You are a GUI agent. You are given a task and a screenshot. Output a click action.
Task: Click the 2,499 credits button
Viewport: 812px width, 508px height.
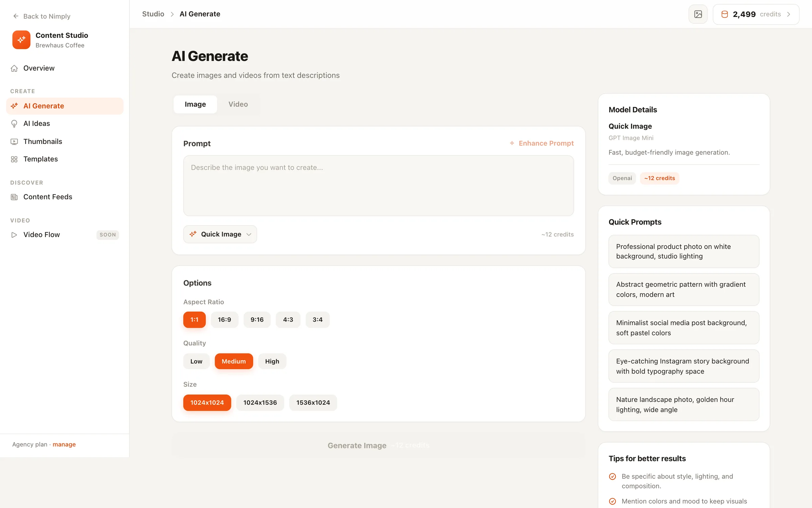pos(756,14)
